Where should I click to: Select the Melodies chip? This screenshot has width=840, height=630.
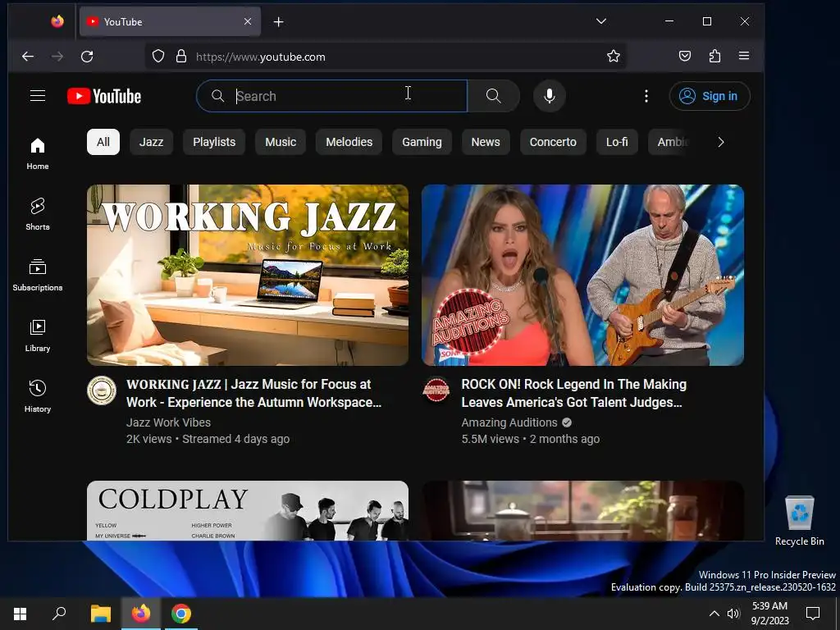349,142
